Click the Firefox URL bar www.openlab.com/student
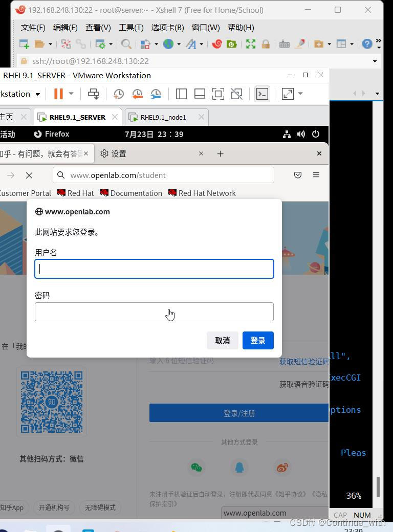 click(163, 175)
